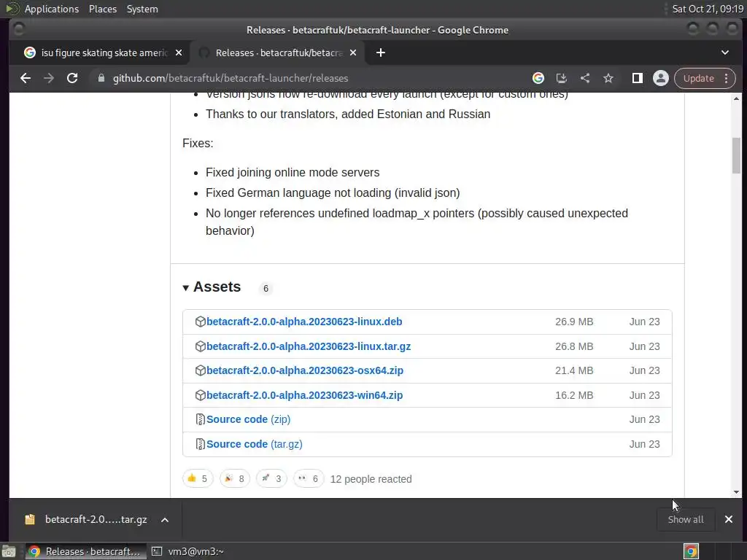Image resolution: width=747 pixels, height=560 pixels.
Task: Go back to previous page in Chrome
Action: coord(26,78)
